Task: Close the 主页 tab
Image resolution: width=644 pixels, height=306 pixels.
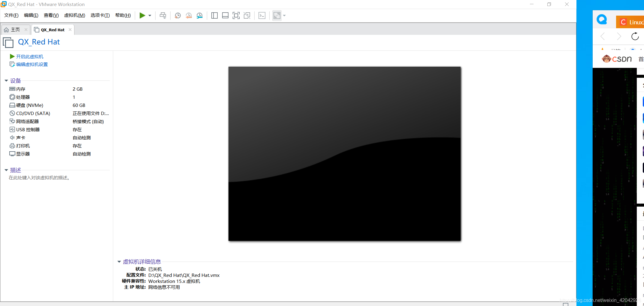Action: click(26, 29)
